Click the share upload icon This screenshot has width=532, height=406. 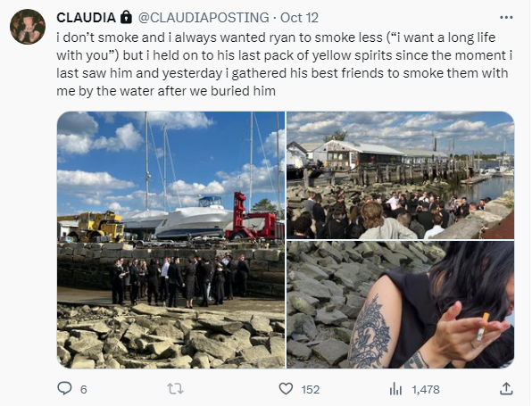[x=506, y=389]
